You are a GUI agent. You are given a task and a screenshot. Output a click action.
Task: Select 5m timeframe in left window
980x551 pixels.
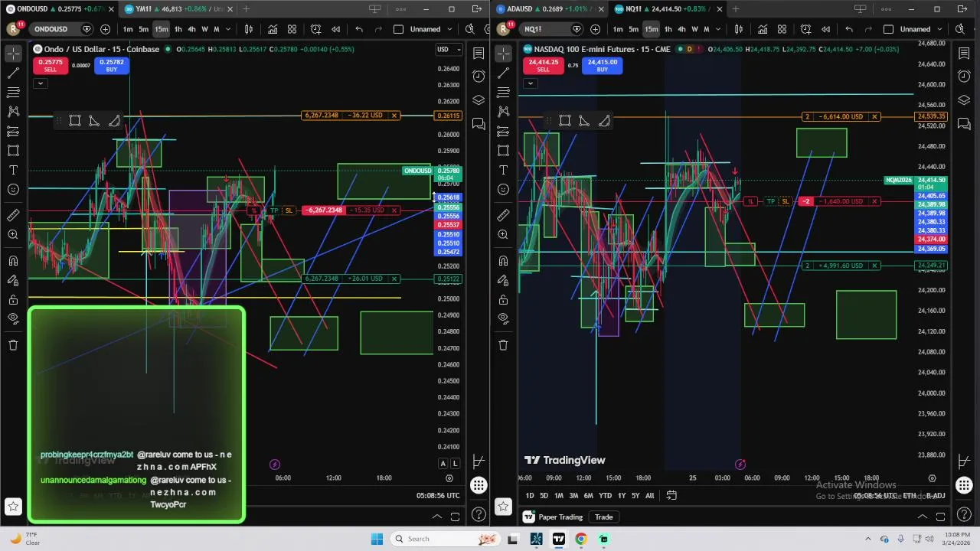click(x=143, y=29)
